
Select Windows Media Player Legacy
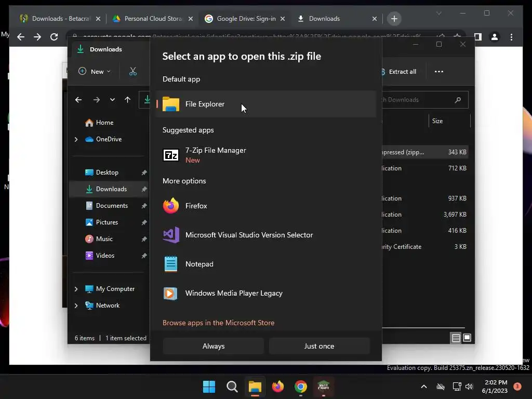click(x=266, y=293)
